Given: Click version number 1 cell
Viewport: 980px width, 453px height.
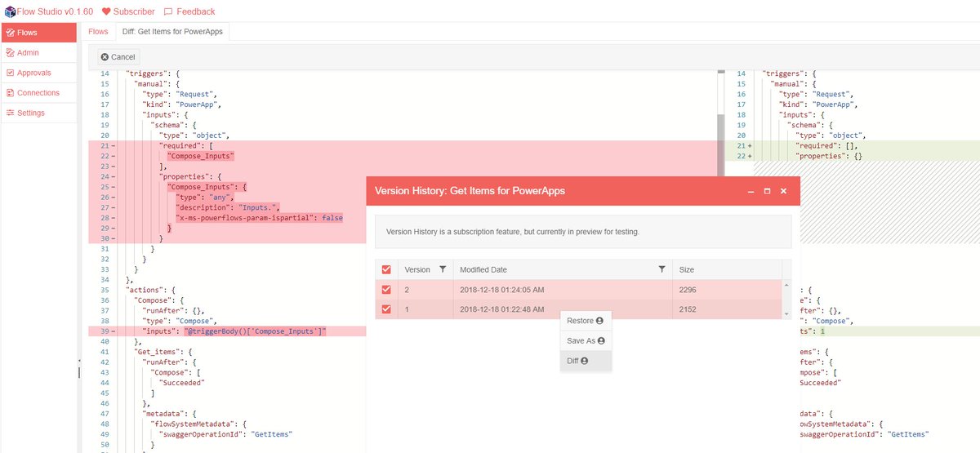Looking at the screenshot, I should tap(425, 309).
